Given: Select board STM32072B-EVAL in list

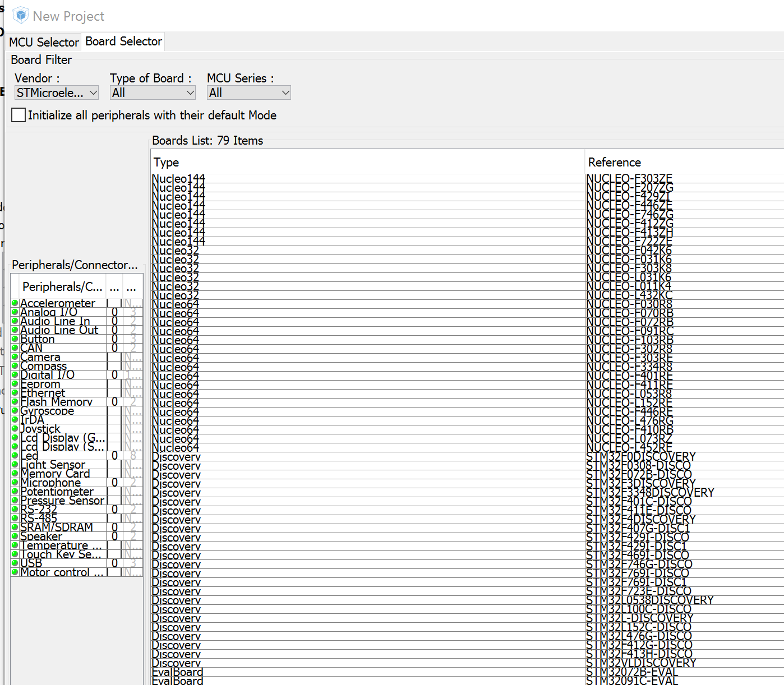Looking at the screenshot, I should pos(468,672).
